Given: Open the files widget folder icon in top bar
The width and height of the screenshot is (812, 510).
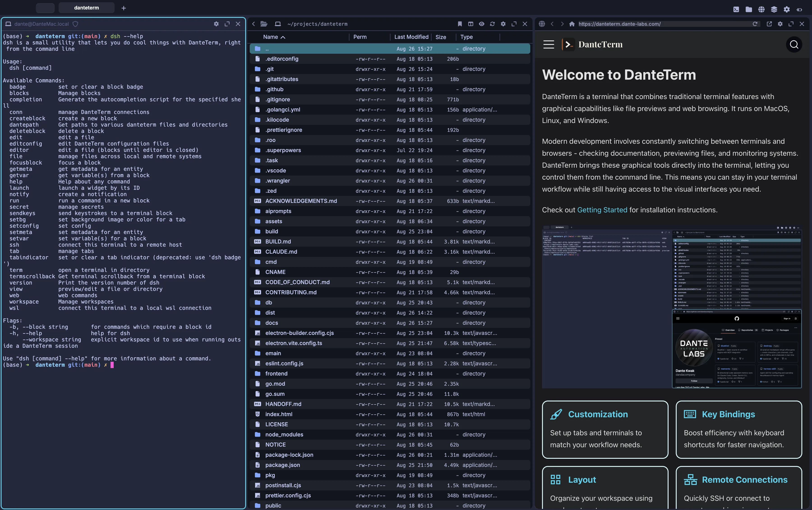Looking at the screenshot, I should coord(749,9).
